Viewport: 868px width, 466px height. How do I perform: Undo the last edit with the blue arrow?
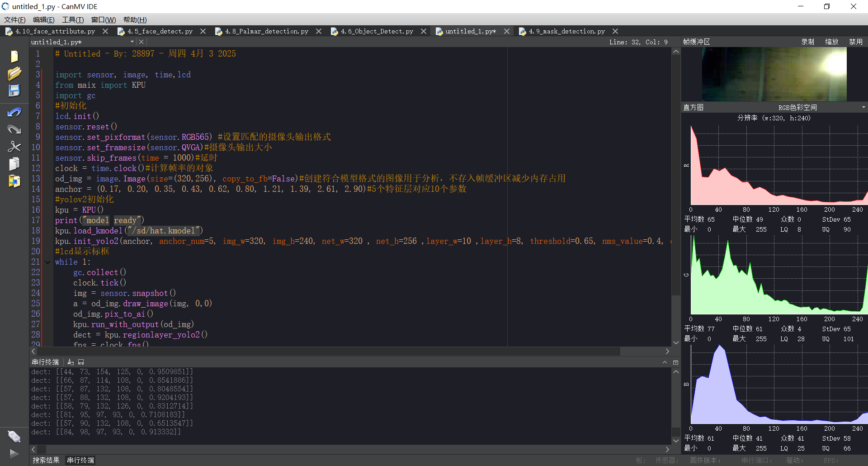pos(14,112)
